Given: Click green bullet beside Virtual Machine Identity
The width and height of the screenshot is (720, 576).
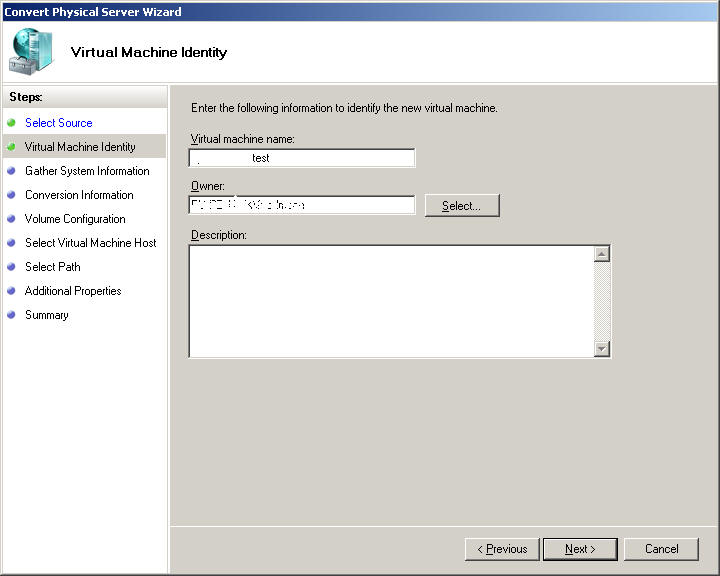Looking at the screenshot, I should (x=12, y=147).
